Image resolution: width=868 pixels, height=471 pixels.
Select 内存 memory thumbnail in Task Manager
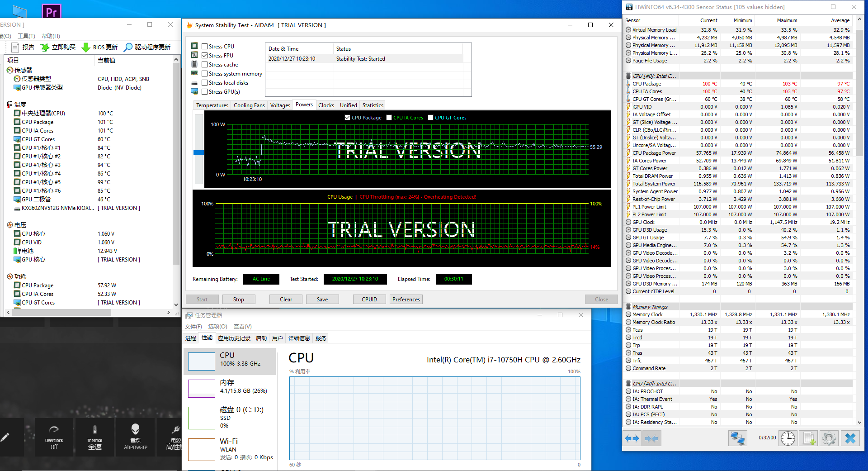tap(202, 389)
